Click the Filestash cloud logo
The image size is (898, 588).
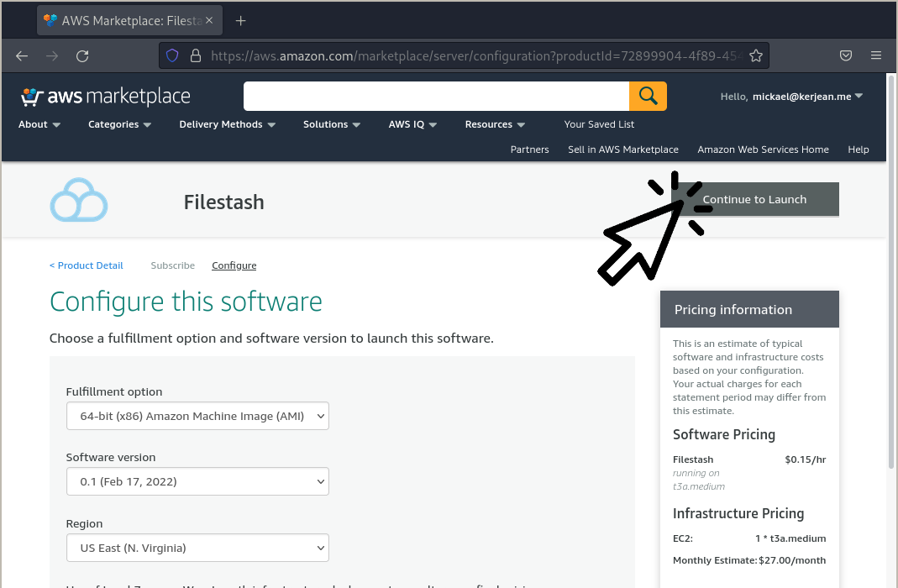pyautogui.click(x=79, y=200)
